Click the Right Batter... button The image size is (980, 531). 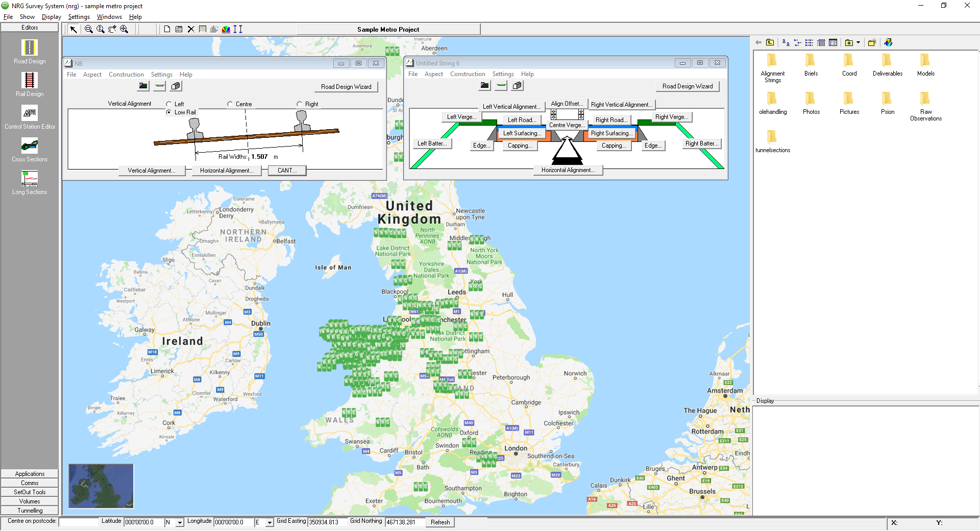702,143
